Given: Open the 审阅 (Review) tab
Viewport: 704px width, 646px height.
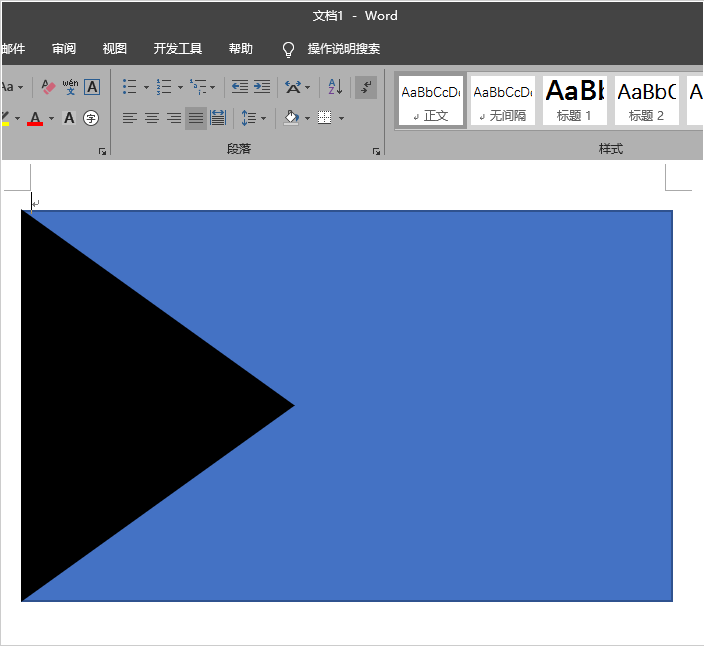Looking at the screenshot, I should [64, 48].
